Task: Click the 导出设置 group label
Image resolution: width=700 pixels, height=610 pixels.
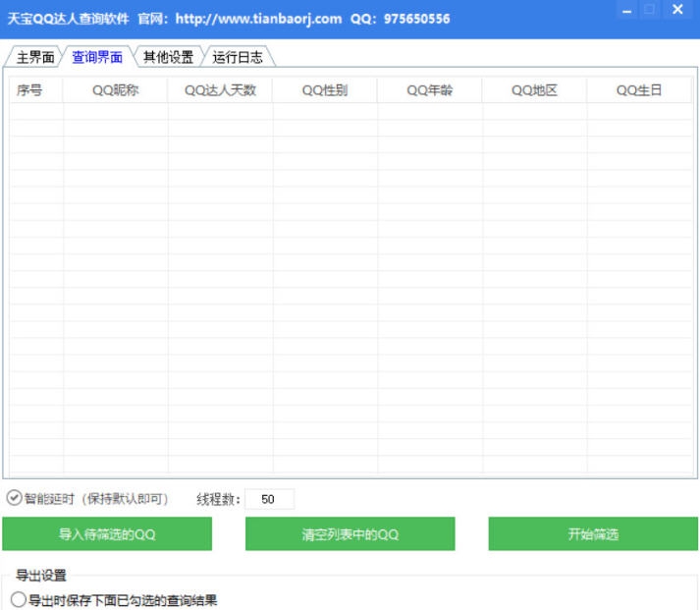Action: point(41,576)
